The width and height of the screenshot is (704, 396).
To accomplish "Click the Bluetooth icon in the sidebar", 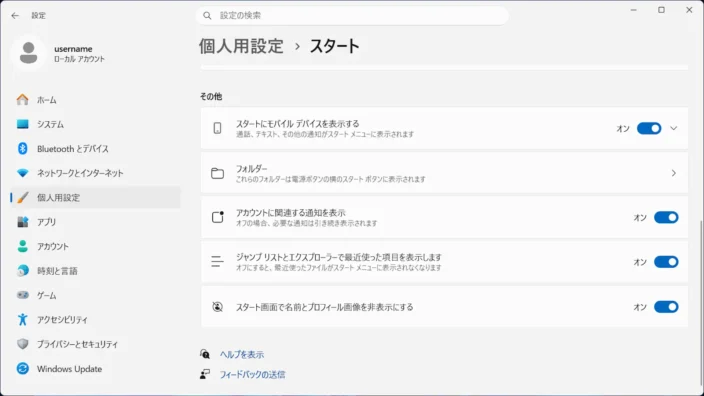I will [22, 149].
